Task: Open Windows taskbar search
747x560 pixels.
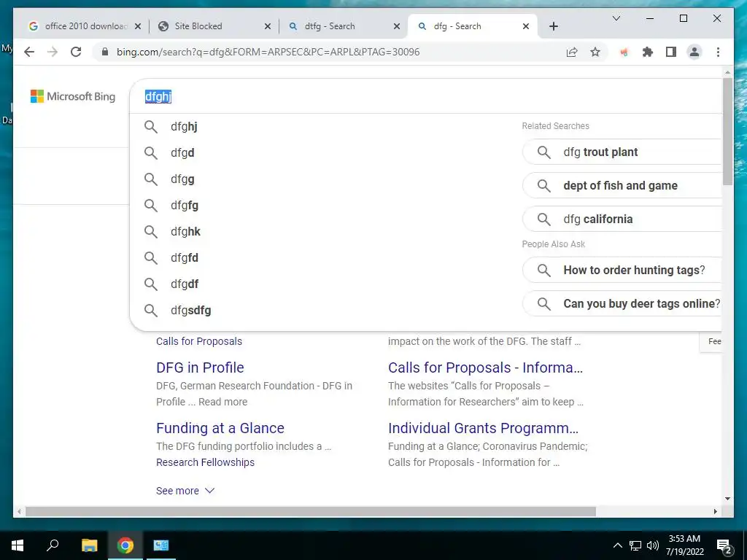Action: [x=53, y=545]
